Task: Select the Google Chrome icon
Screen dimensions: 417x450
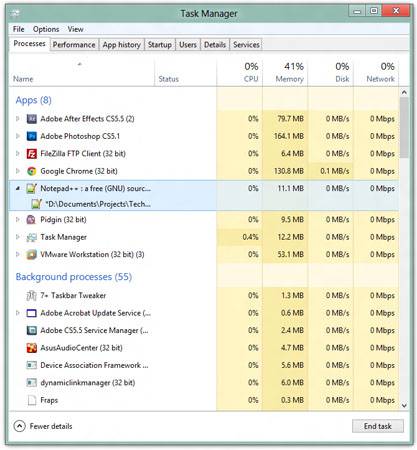Action: (x=32, y=171)
